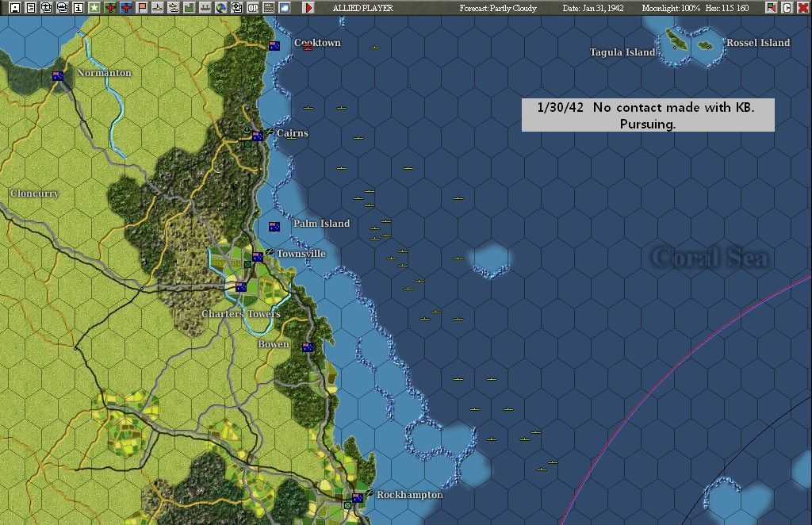Click the globe icon in the toolbar
Image resolution: width=812 pixels, height=525 pixels.
[221, 8]
